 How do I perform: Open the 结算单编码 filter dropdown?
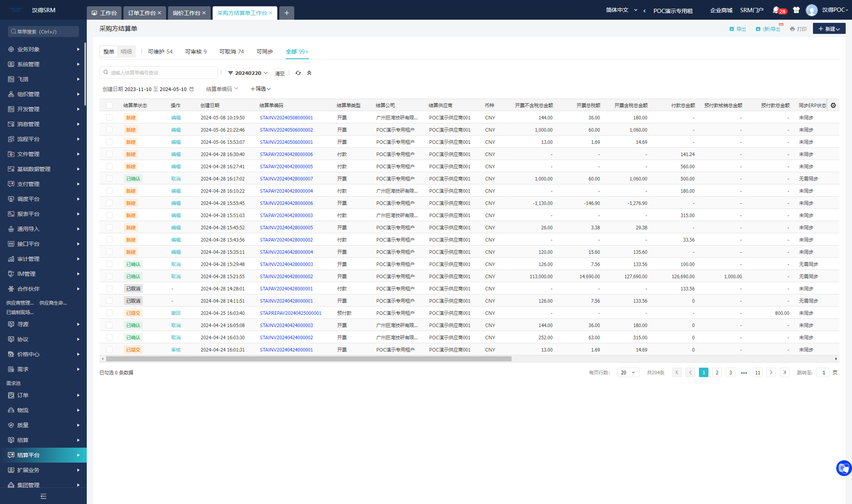point(222,89)
